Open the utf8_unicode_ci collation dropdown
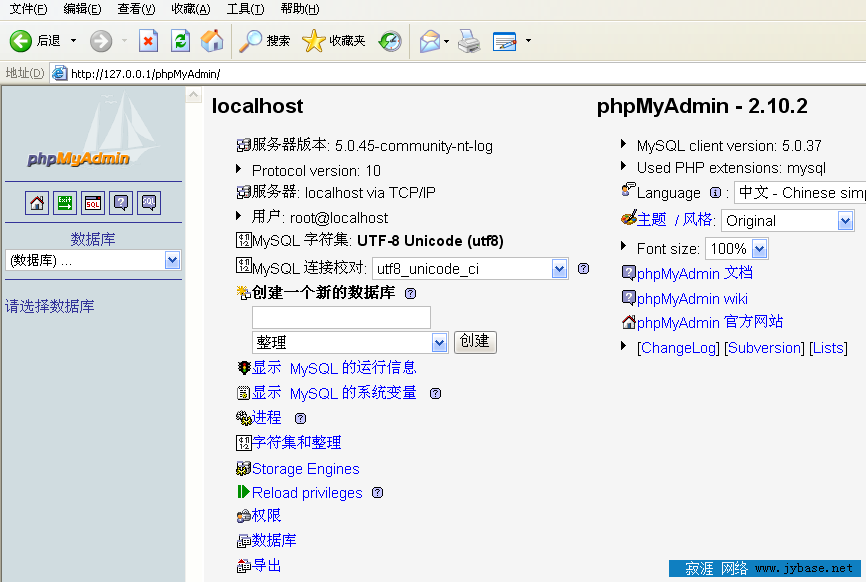The height and width of the screenshot is (582, 866). point(470,268)
